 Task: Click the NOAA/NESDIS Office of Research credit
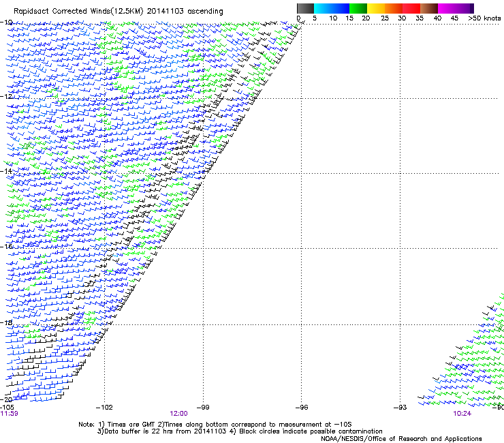click(x=401, y=438)
